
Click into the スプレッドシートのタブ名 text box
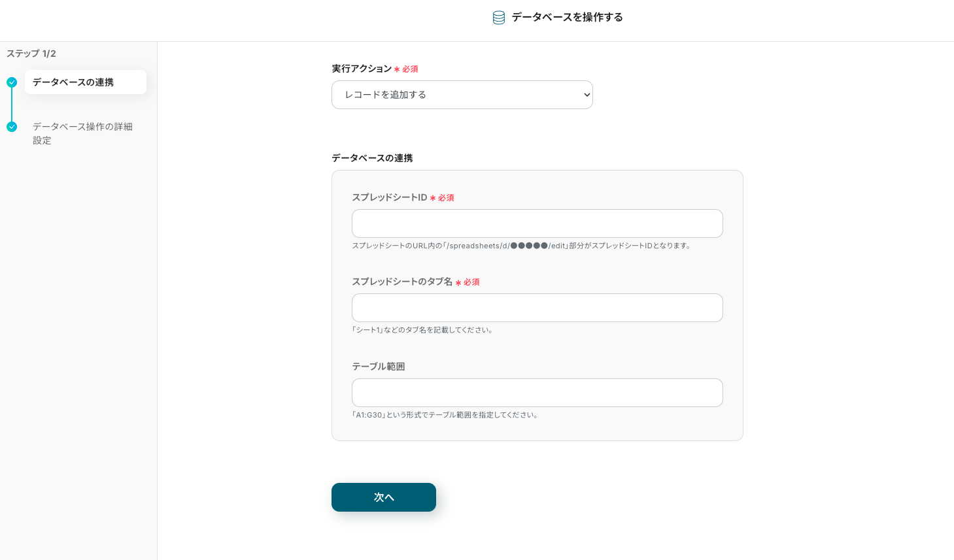tap(537, 308)
